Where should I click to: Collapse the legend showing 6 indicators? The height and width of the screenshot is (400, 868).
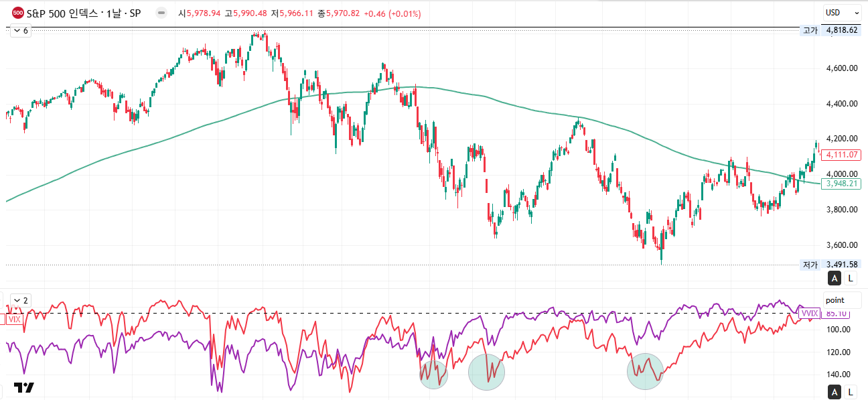[x=21, y=31]
